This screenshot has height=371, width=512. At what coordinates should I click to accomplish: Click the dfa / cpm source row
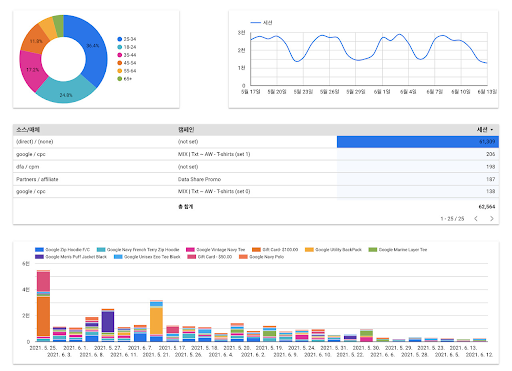click(256, 167)
